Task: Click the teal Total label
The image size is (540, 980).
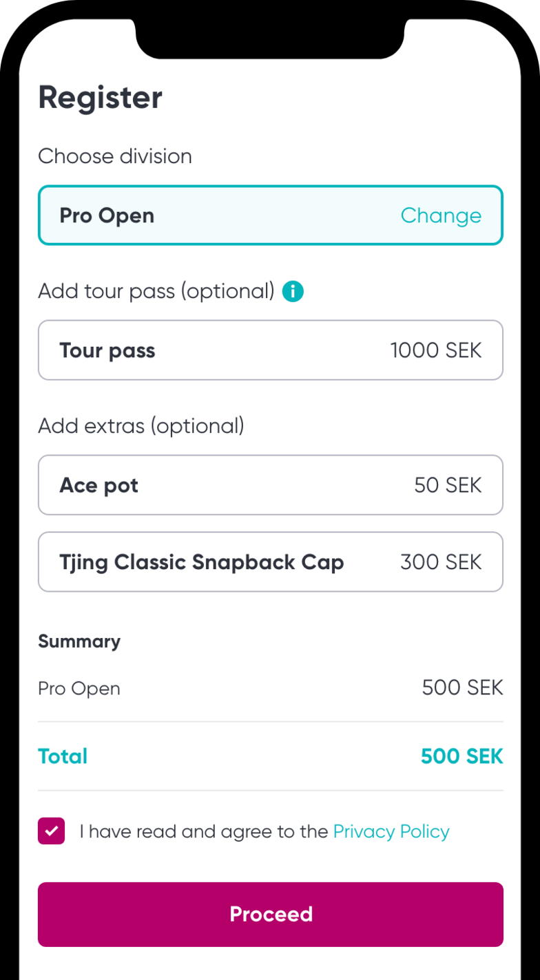Action: pos(63,756)
